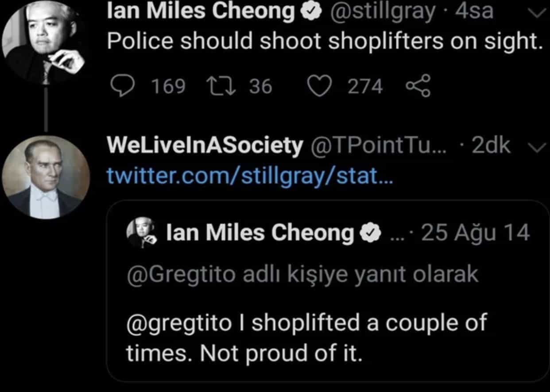
Task: Expand the chevron menu beside 2dk
Action: [x=538, y=148]
